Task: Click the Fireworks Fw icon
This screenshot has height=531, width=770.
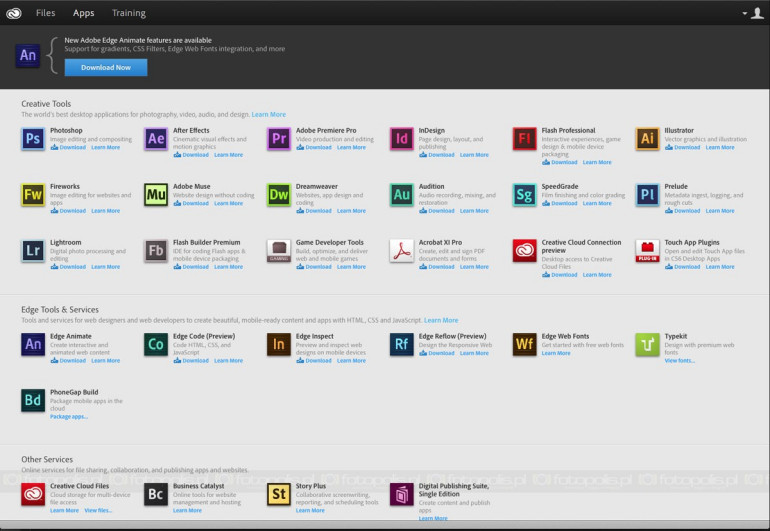Action: tap(33, 195)
